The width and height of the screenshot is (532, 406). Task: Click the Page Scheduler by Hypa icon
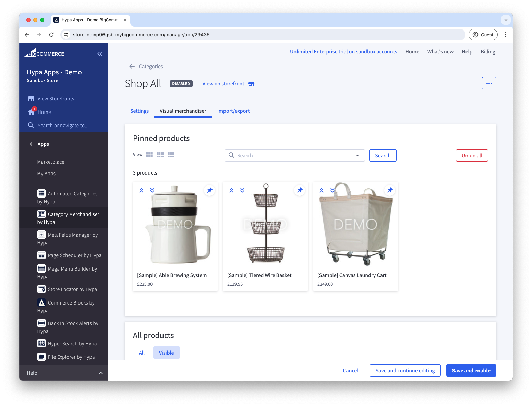click(41, 255)
